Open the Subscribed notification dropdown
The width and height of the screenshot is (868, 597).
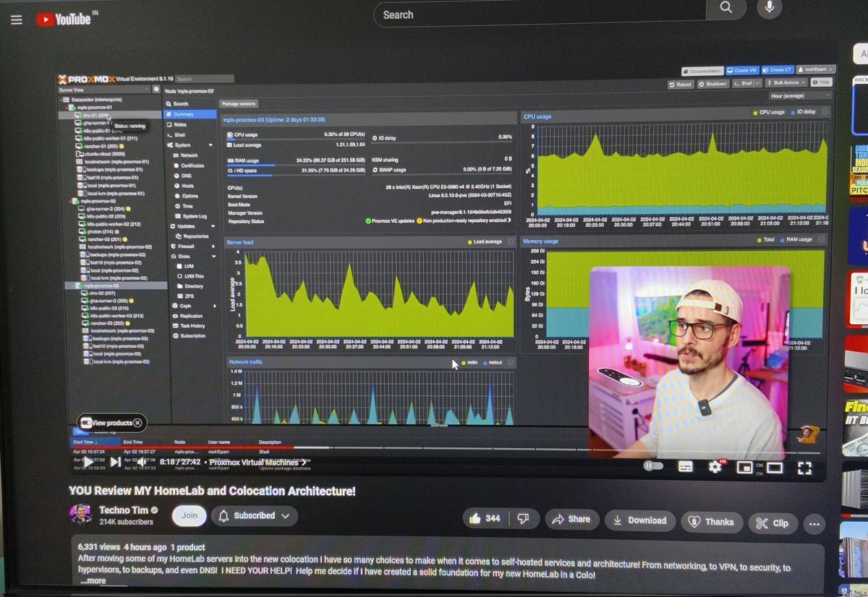tap(253, 516)
